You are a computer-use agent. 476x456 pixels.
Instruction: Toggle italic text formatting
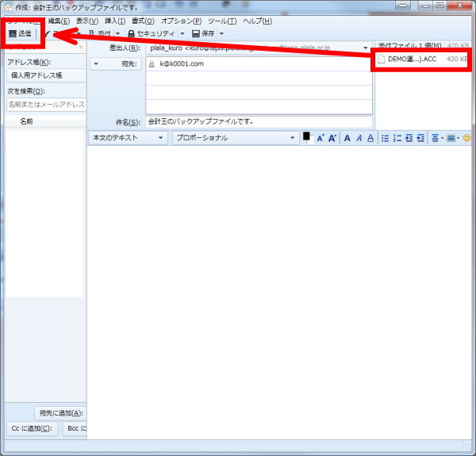click(359, 138)
